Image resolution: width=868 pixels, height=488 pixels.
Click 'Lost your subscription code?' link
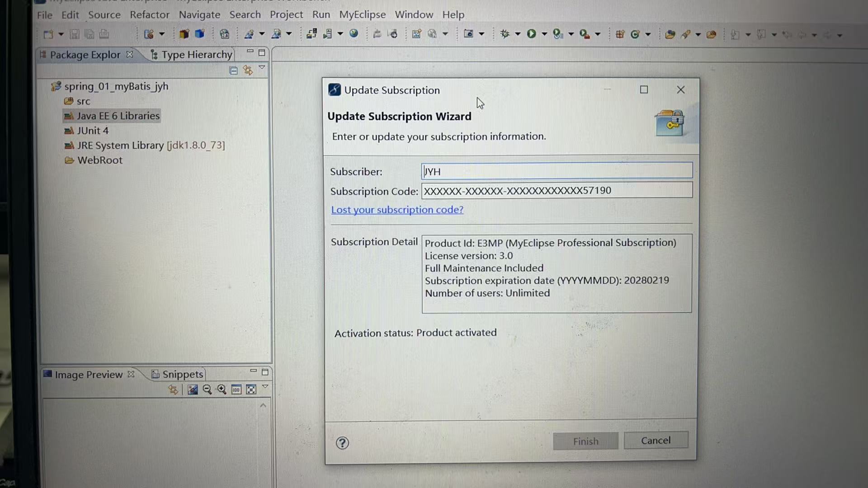[397, 210]
